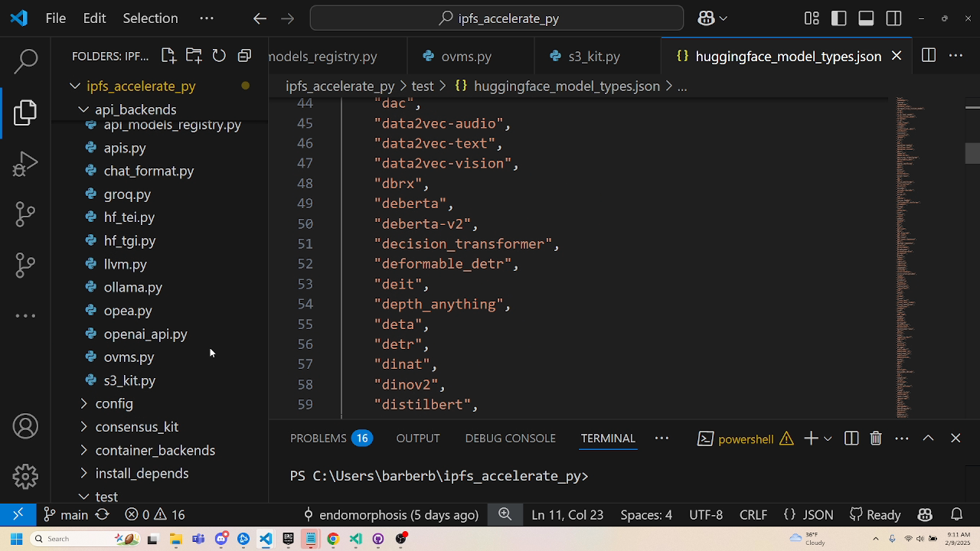
Task: Collapse all folders in explorer
Action: (x=244, y=56)
